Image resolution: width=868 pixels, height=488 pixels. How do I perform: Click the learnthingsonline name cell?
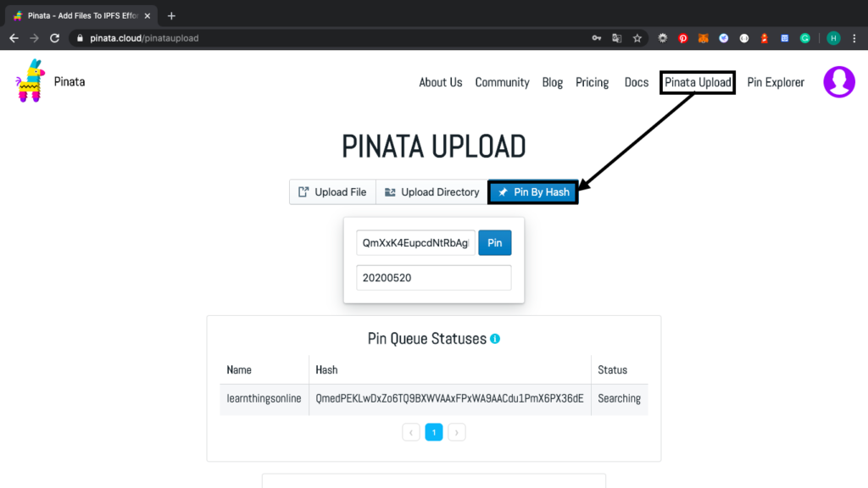(264, 399)
